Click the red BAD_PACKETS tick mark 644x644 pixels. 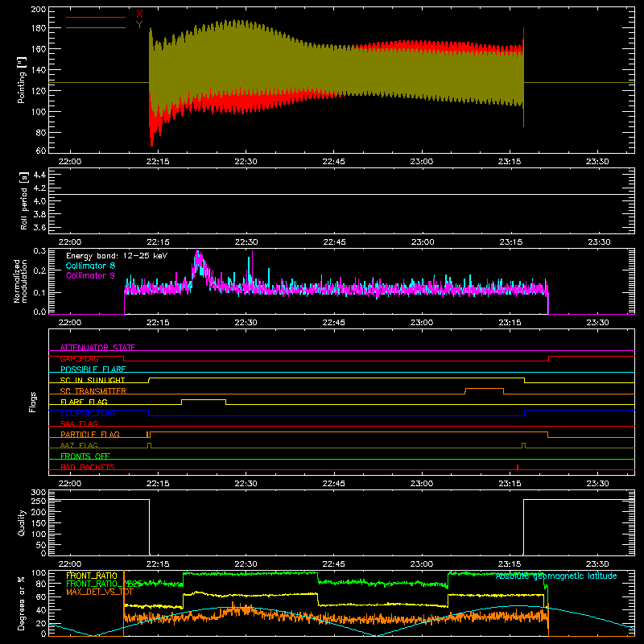(518, 467)
